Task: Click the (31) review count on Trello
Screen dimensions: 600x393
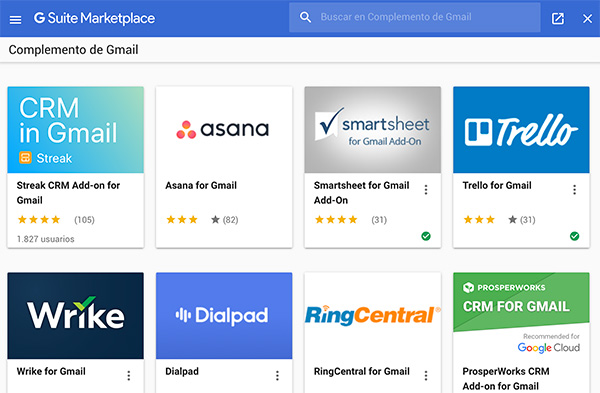Action: click(x=528, y=220)
